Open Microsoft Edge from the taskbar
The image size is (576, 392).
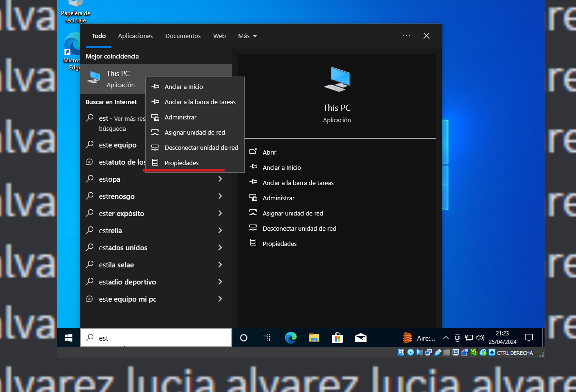[x=290, y=338]
